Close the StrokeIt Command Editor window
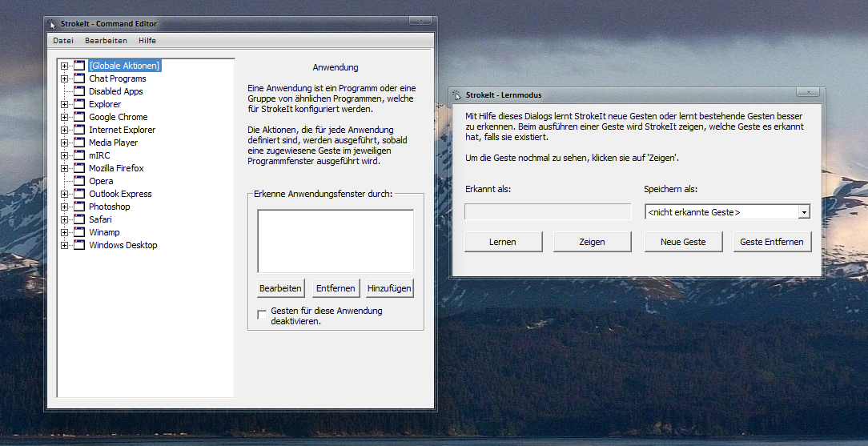The height and width of the screenshot is (446, 868). pos(420,21)
